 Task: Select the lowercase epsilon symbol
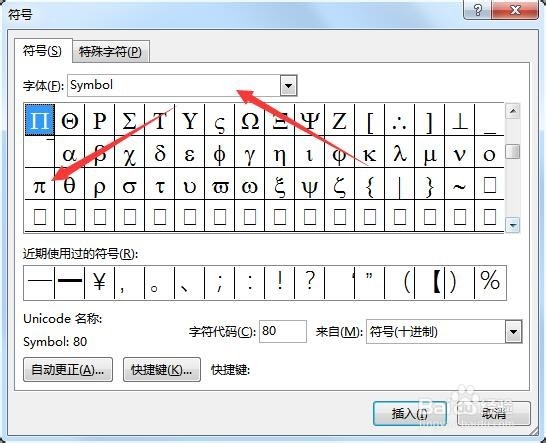pyautogui.click(x=189, y=152)
